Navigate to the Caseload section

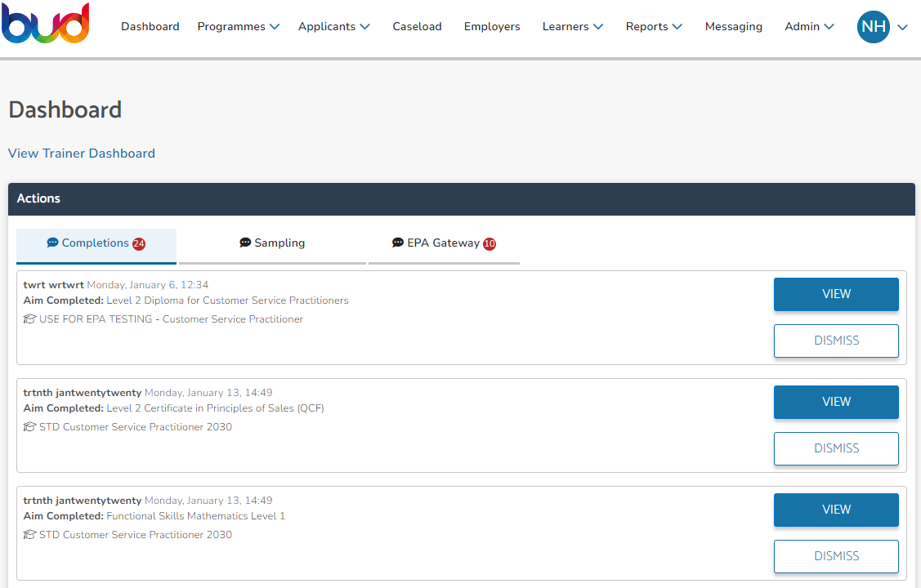click(x=417, y=26)
